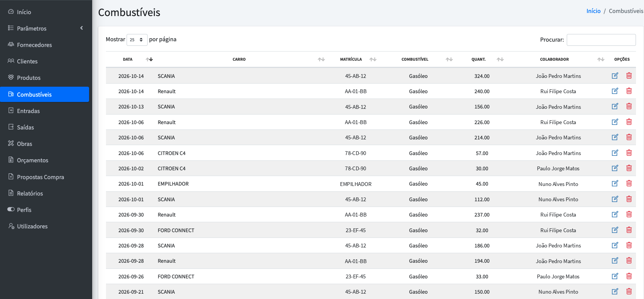Focus the Procurar search field
The image size is (644, 299).
point(601,40)
